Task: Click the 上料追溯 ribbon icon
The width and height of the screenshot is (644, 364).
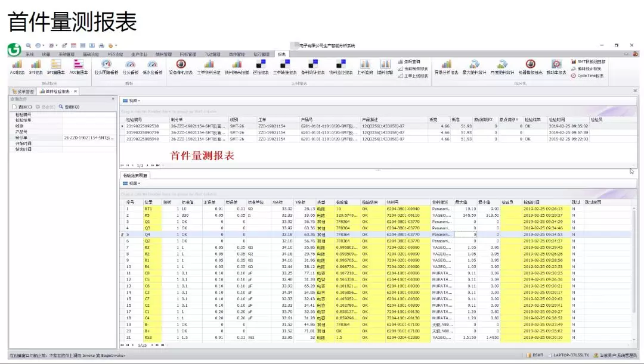Action: coord(365,65)
